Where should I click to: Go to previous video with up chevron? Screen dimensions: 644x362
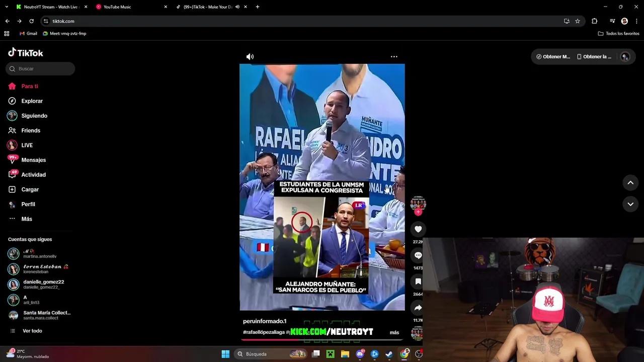(630, 183)
